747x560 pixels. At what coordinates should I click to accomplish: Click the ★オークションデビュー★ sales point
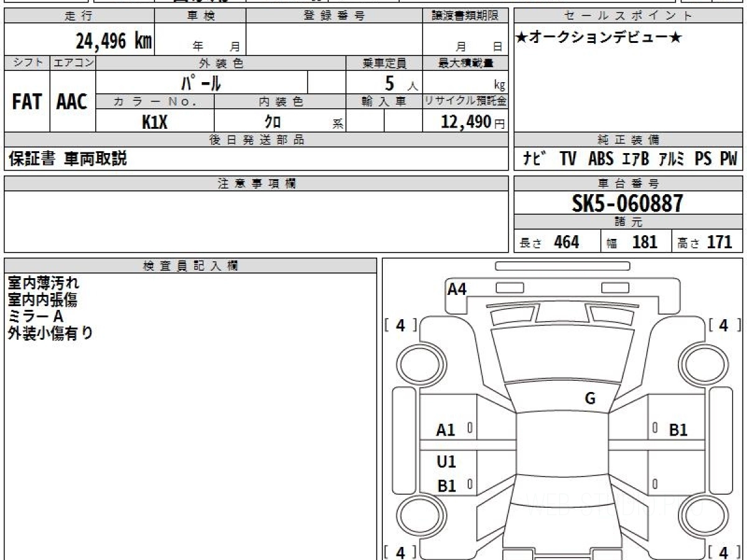599,38
